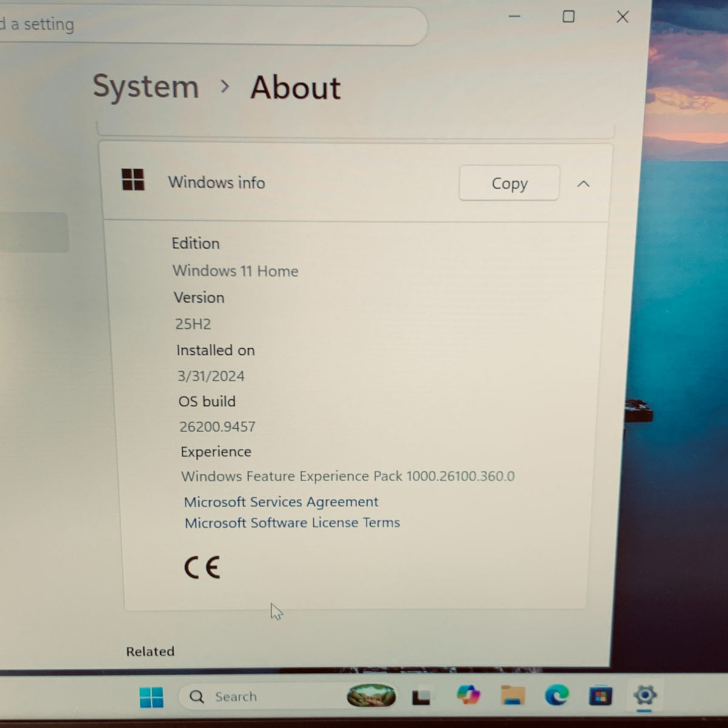Click the taskbar Search field

[261, 696]
